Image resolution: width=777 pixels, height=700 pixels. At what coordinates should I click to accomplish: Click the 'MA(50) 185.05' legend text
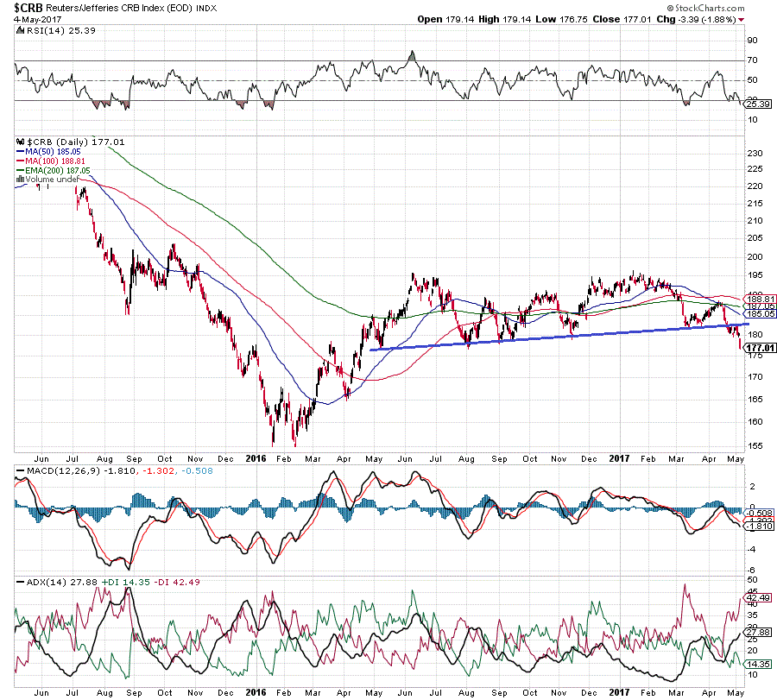click(53, 152)
